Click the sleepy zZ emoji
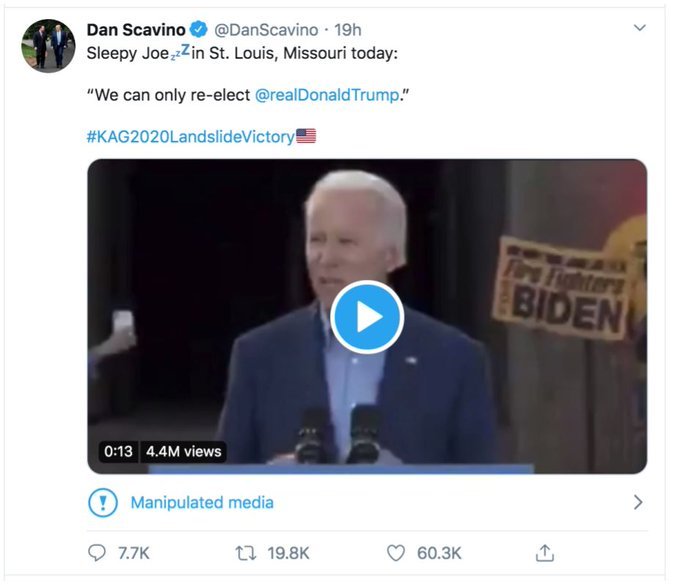 pyautogui.click(x=180, y=52)
